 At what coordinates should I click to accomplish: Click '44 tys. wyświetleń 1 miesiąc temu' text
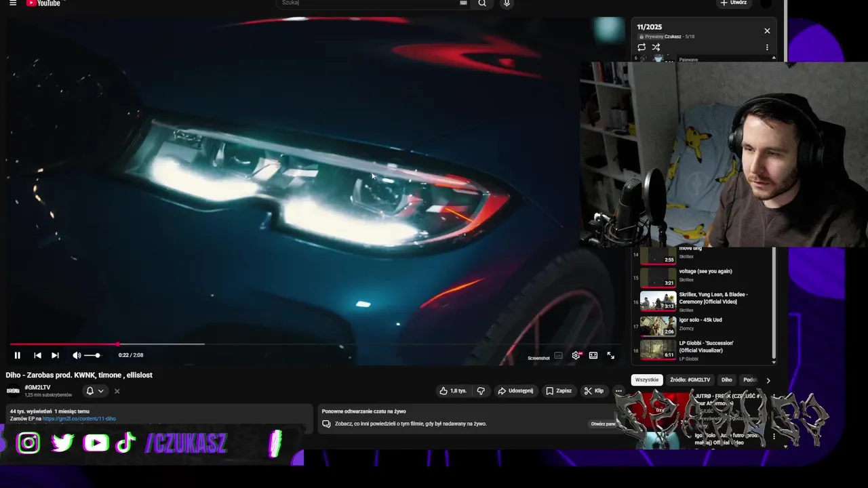click(x=50, y=411)
